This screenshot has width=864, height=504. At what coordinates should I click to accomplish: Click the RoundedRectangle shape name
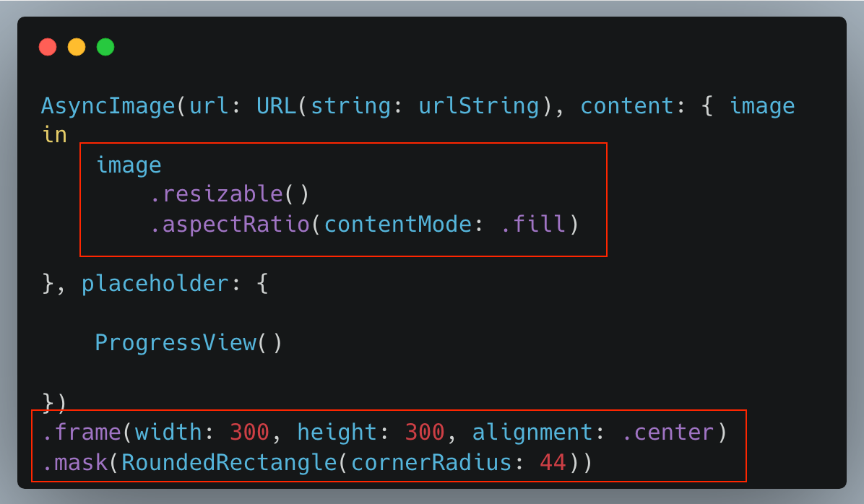tap(229, 462)
